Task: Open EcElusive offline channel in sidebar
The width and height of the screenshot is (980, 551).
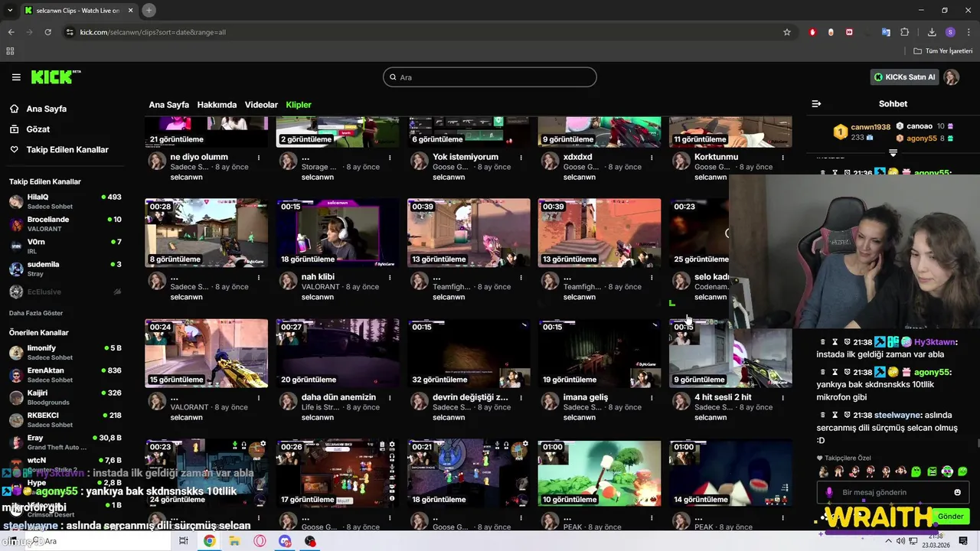Action: point(65,292)
